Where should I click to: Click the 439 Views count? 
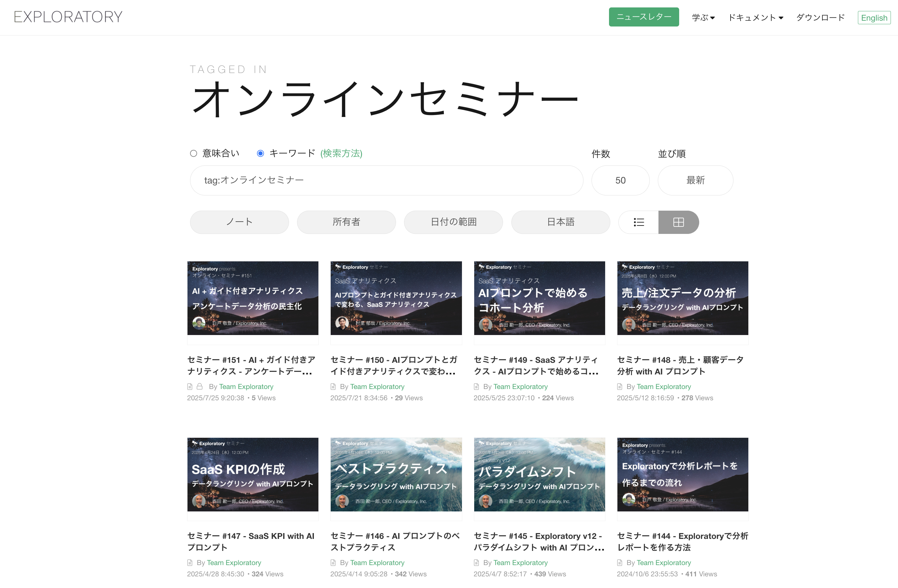point(550,574)
